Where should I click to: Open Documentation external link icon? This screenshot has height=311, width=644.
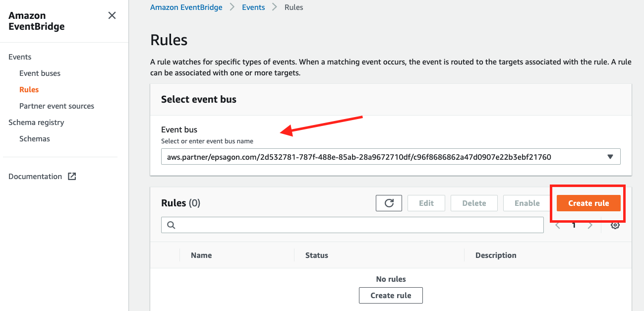pyautogui.click(x=72, y=177)
